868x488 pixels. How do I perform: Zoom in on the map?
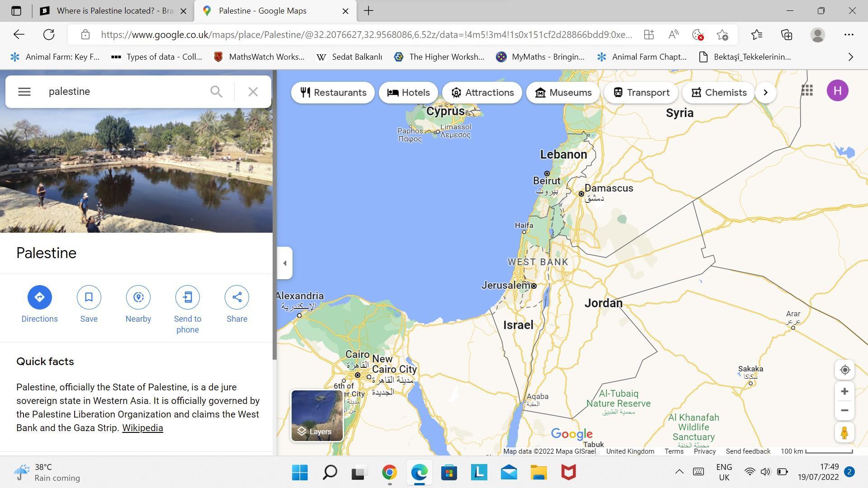(x=844, y=391)
